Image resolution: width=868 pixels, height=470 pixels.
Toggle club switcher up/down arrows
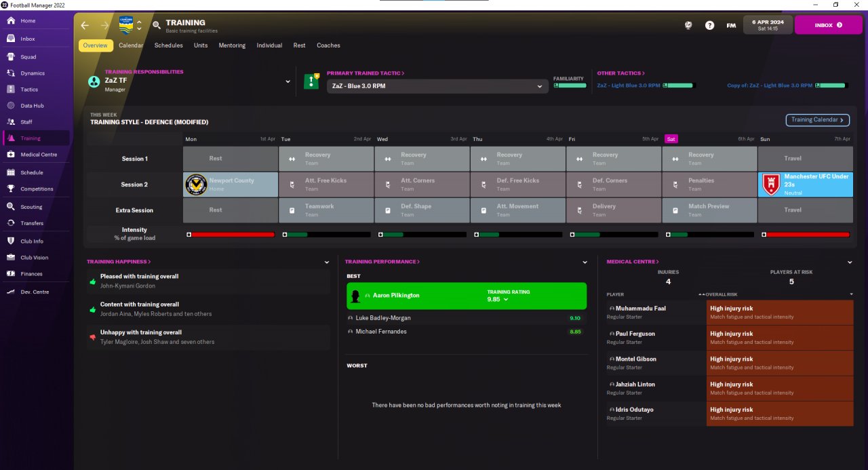[x=139, y=25]
